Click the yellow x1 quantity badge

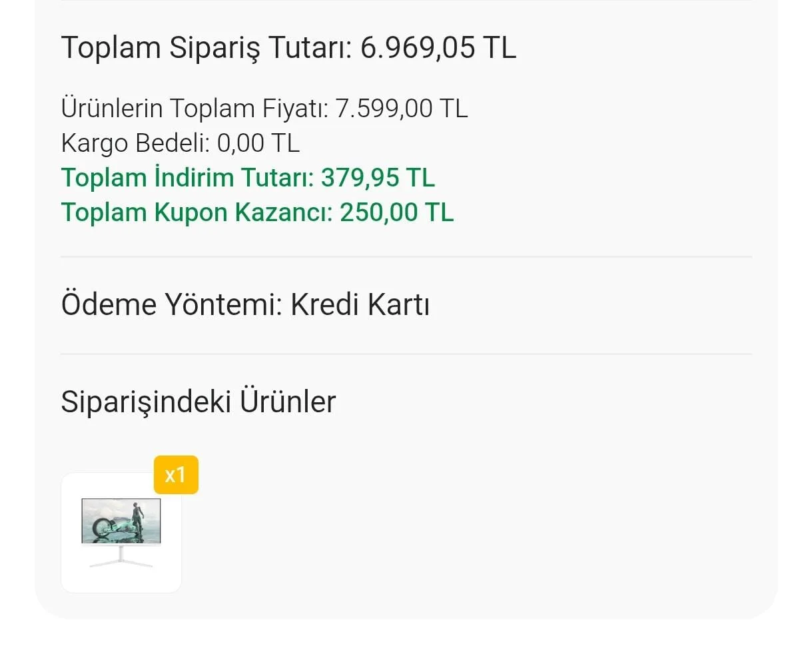(176, 475)
